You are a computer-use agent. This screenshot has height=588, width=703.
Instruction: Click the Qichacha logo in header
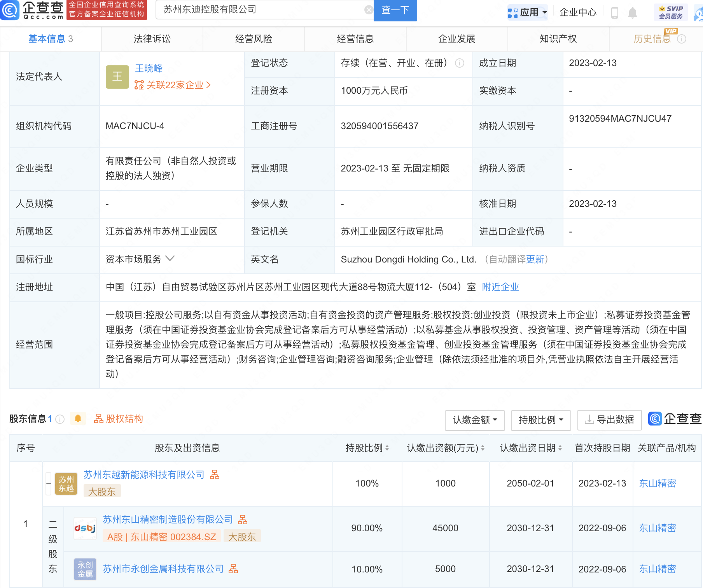coord(33,10)
